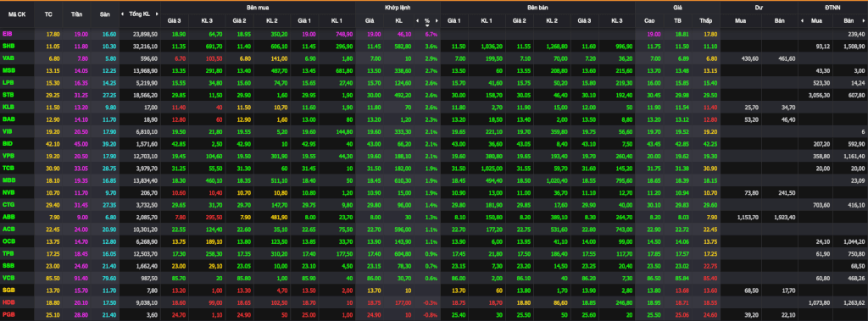Image resolution: width=868 pixels, height=321 pixels.
Task: Click Giá 3 header under Bên mua
Action: (175, 21)
